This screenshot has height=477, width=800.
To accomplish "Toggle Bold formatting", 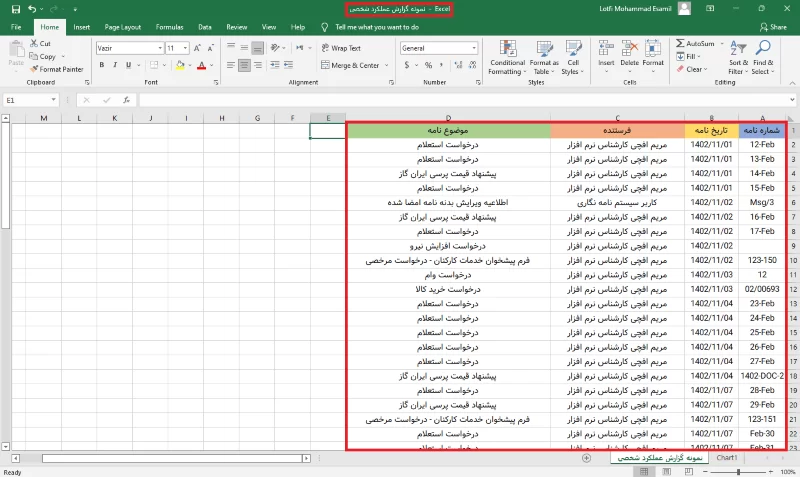I will pyautogui.click(x=102, y=65).
